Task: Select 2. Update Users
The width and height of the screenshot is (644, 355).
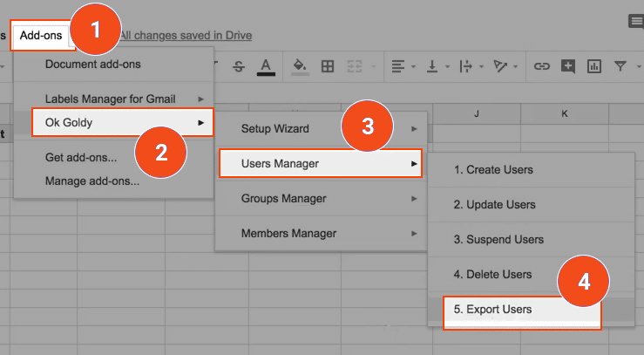Action: (x=531, y=205)
